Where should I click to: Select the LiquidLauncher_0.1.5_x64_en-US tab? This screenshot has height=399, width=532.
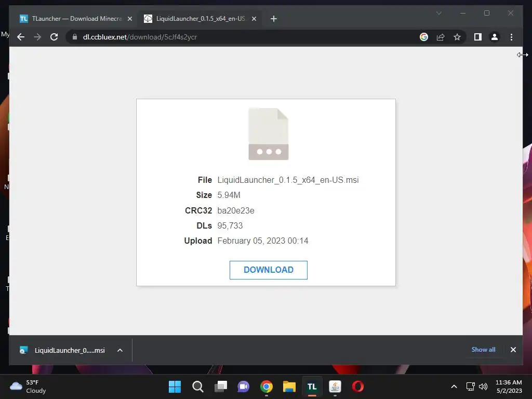point(200,19)
